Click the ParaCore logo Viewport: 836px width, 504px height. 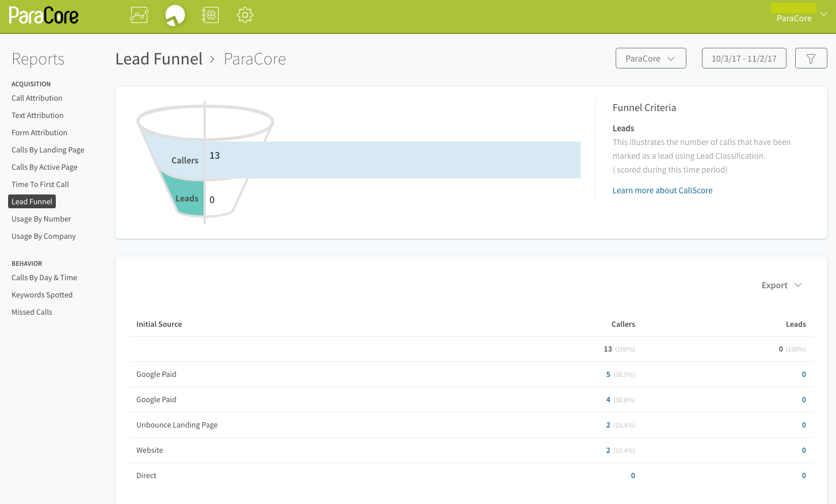[x=44, y=16]
